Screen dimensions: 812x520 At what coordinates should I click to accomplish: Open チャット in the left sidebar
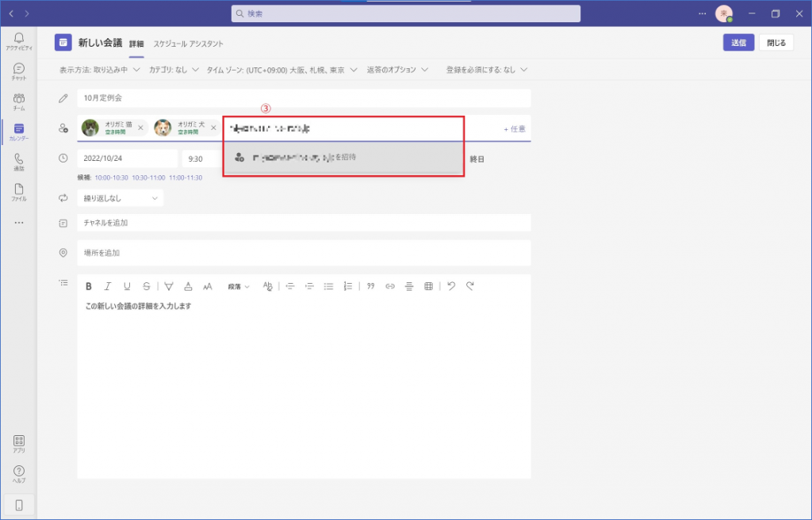18,71
